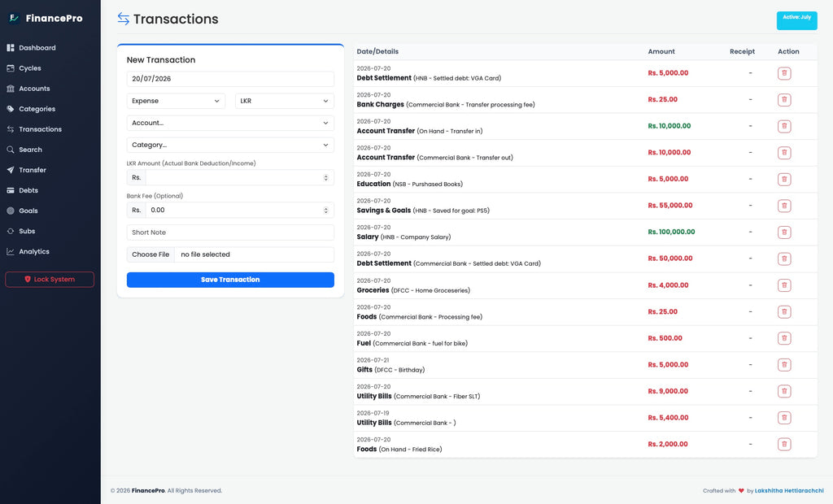
Task: Click the green Rs. 10,000.00 transfer amount
Action: pyautogui.click(x=669, y=126)
